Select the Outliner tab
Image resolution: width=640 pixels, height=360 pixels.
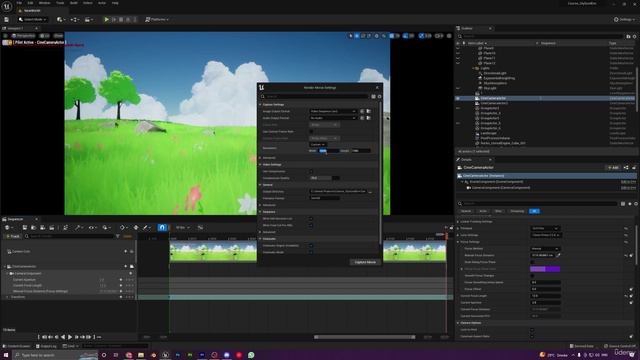tap(467, 28)
